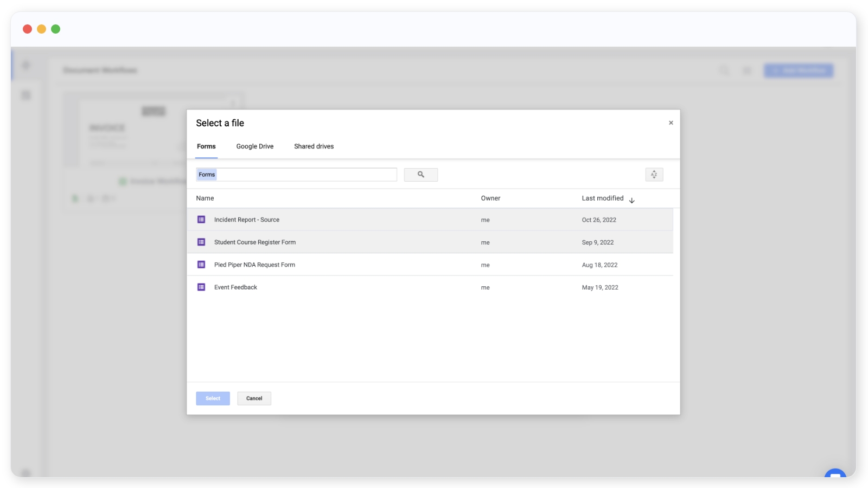Click the A-Z sort order icon
The image size is (868, 488).
(654, 175)
